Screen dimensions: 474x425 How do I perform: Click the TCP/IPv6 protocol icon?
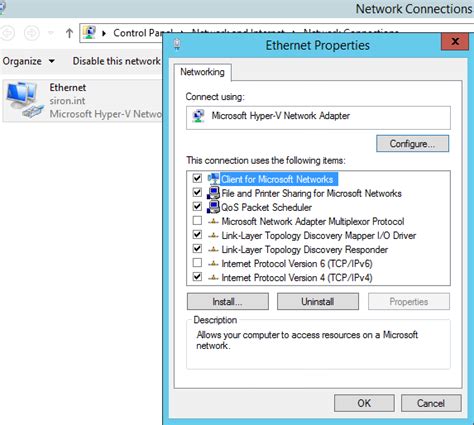(x=213, y=263)
